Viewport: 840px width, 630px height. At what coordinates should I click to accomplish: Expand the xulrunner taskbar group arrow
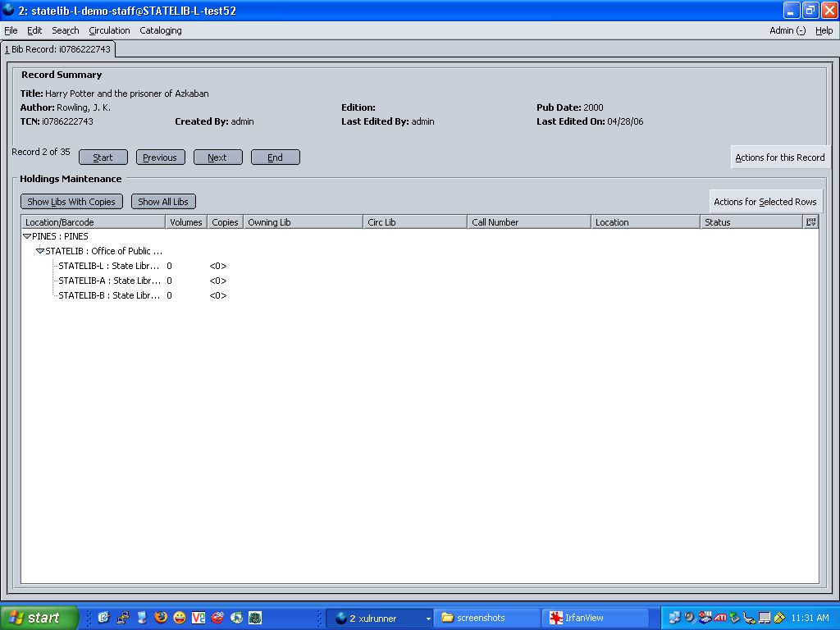click(x=427, y=618)
